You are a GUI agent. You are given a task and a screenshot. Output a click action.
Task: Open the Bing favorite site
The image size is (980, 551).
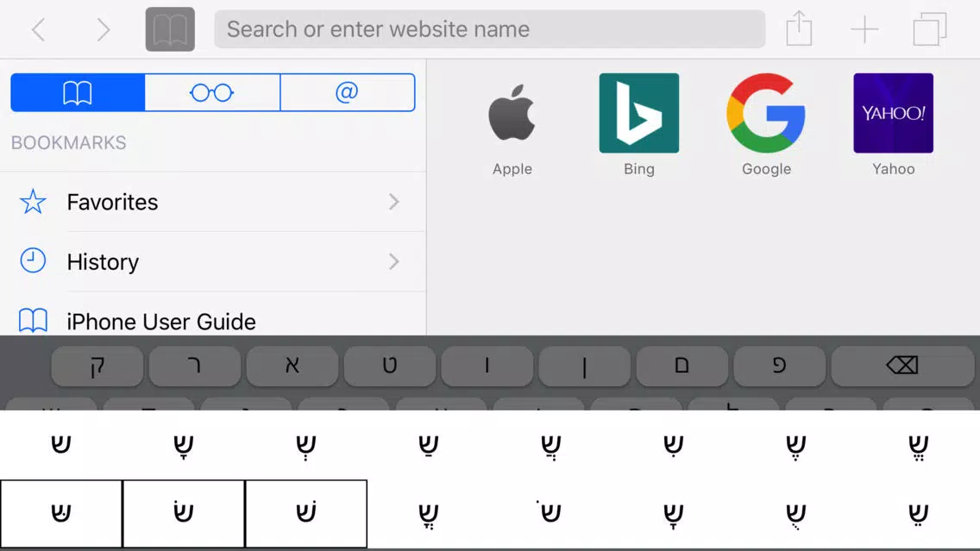tap(638, 125)
